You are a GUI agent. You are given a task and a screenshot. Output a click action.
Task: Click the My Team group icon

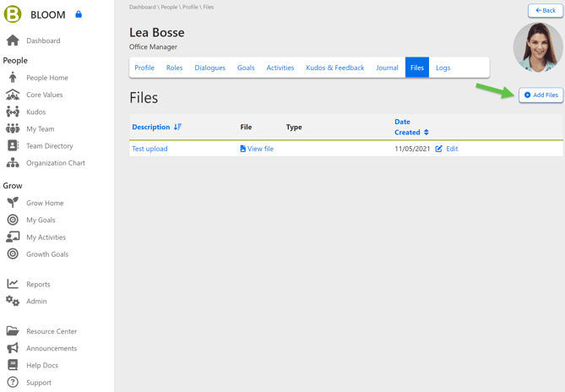coord(13,128)
